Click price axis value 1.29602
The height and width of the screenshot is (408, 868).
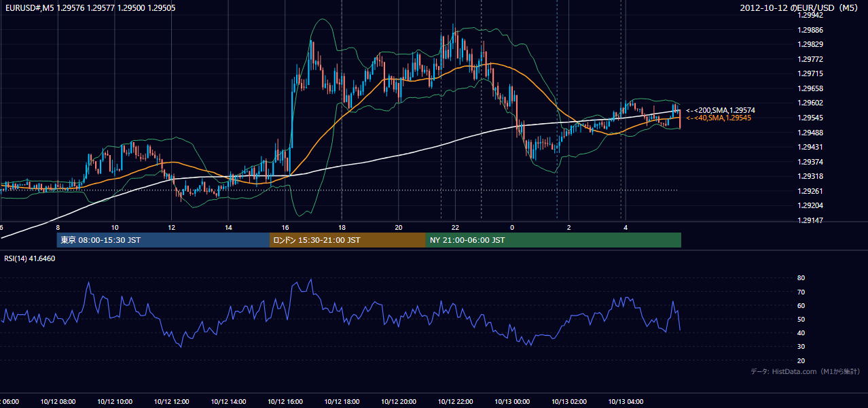(x=810, y=103)
